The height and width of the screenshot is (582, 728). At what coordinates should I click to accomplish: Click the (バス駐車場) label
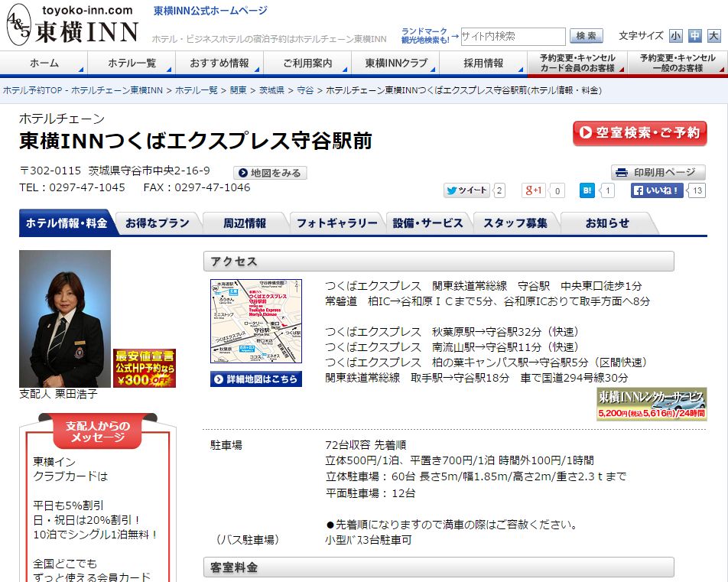tap(248, 540)
